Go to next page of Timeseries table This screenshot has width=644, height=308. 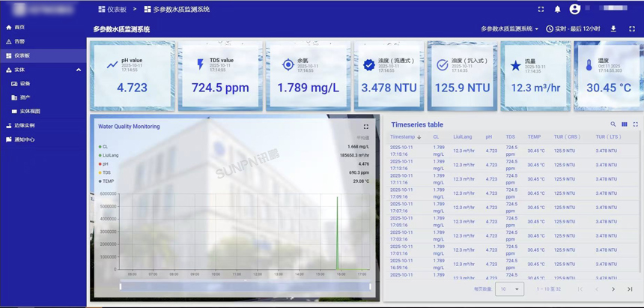point(613,289)
